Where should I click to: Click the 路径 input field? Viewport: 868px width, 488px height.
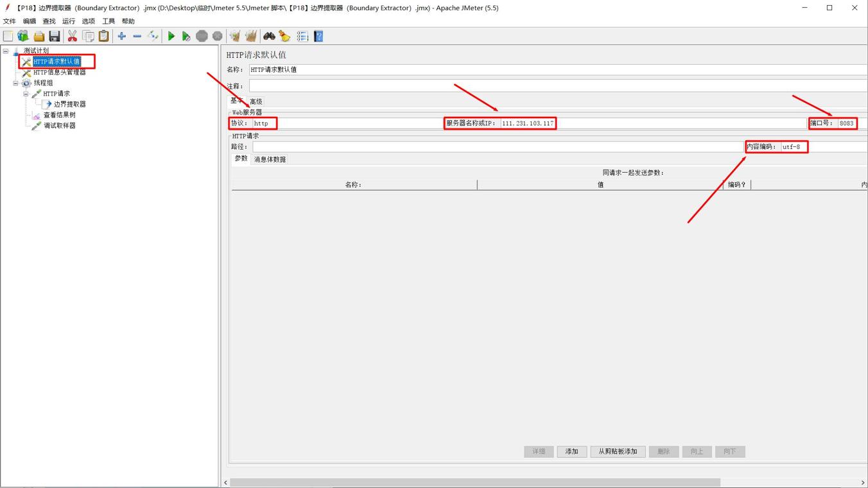[498, 147]
